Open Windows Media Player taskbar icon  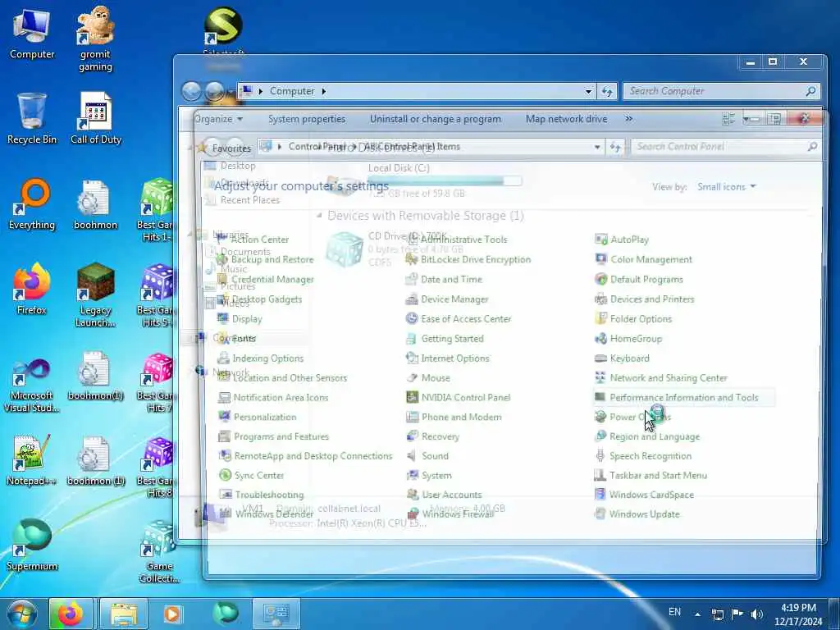coord(172,614)
